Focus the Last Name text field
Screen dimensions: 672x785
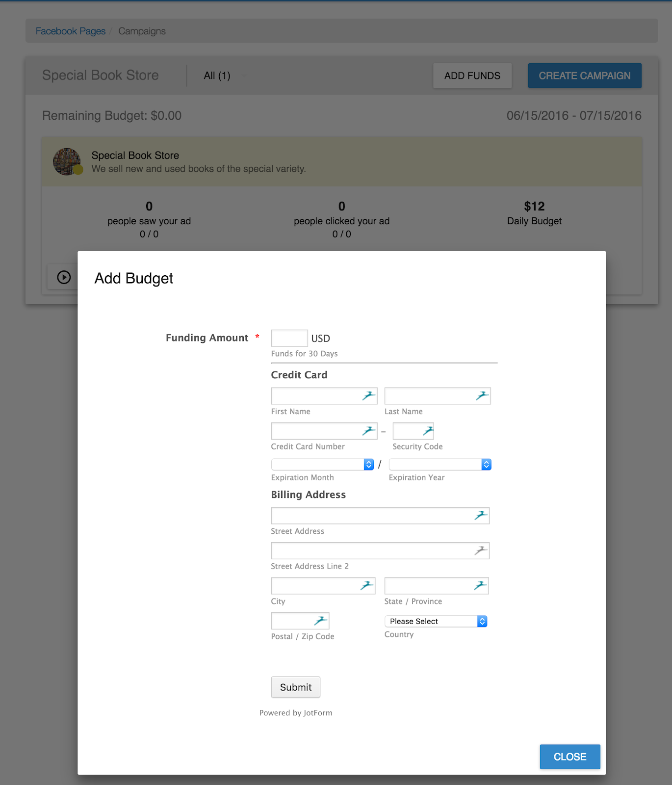tap(438, 396)
